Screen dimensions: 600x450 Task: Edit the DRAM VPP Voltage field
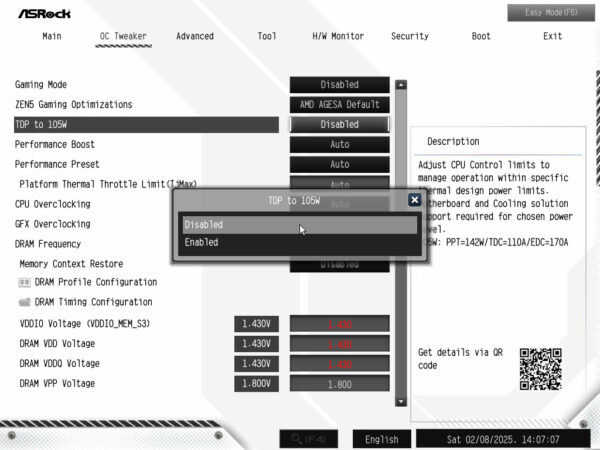pyautogui.click(x=339, y=384)
